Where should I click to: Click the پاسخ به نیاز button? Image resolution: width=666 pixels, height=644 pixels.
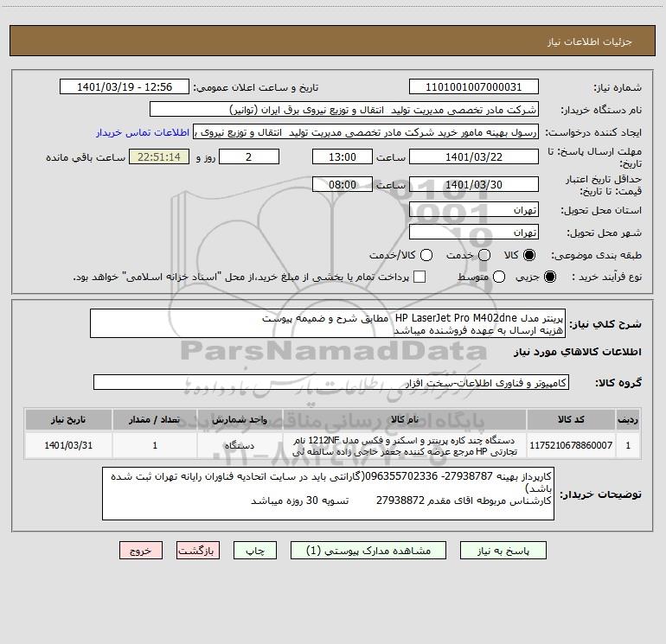click(x=503, y=551)
